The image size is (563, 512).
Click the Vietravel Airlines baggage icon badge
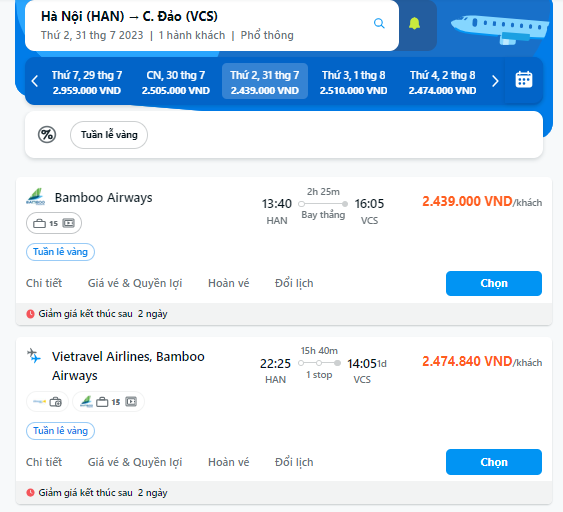tap(47, 402)
